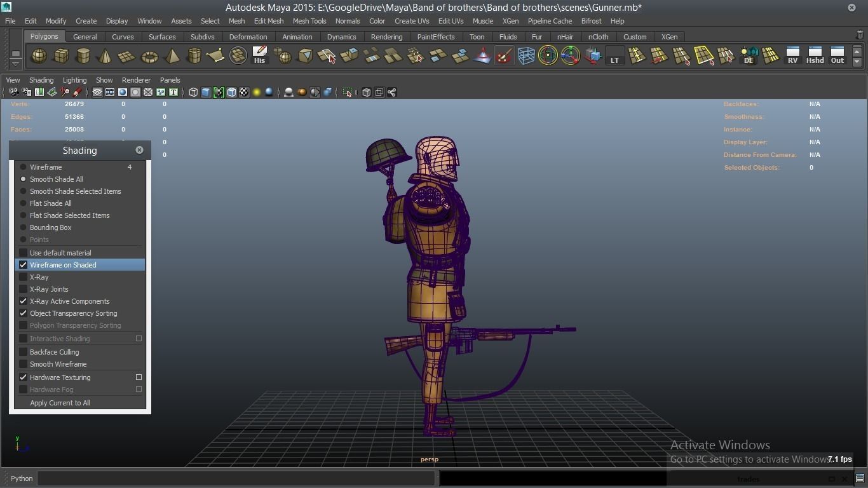The width and height of the screenshot is (868, 488).
Task: Create a polygon cube from the shelf
Action: click(61, 56)
